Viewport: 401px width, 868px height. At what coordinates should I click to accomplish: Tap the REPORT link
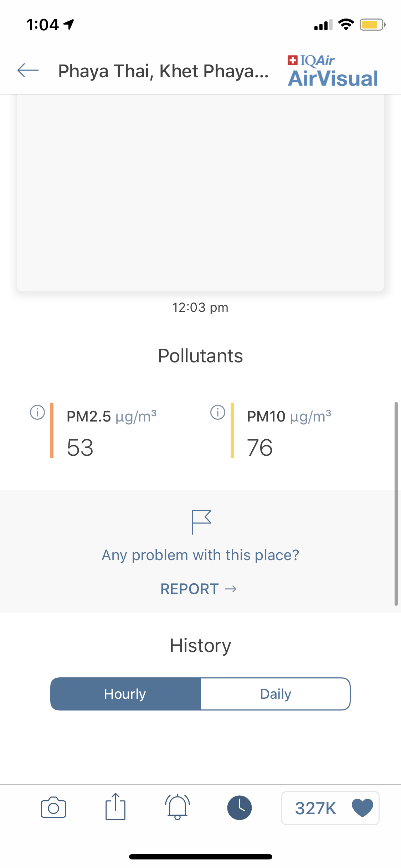tap(199, 589)
